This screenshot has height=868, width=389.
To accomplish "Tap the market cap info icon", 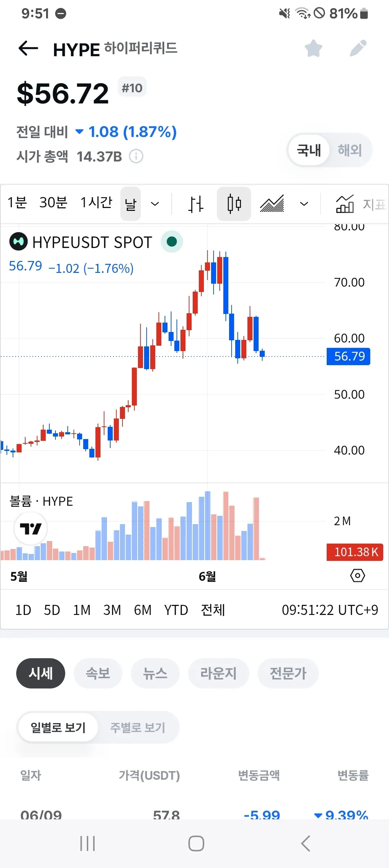I will click(136, 156).
